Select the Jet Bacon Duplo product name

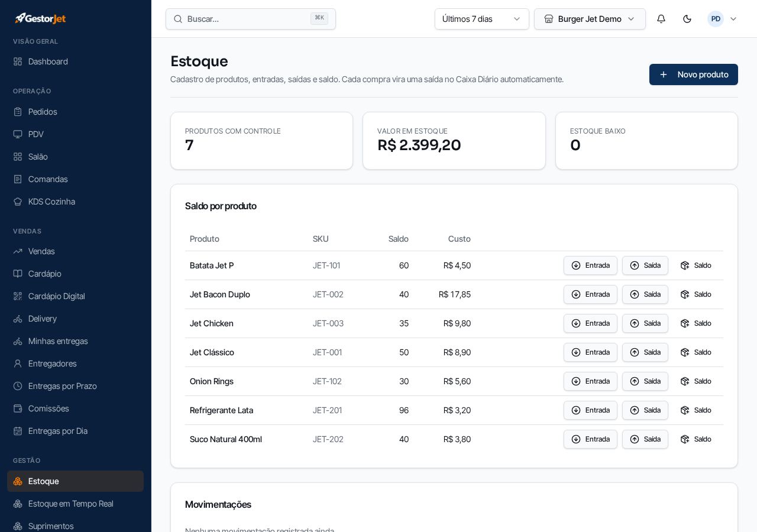click(220, 294)
